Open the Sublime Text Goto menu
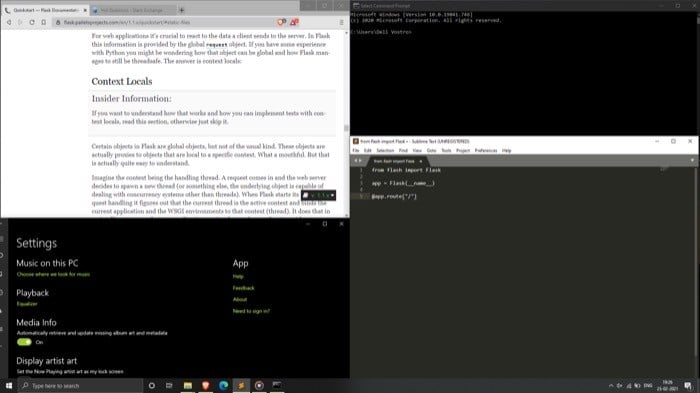Viewport: 700px width, 393px height. pyautogui.click(x=431, y=151)
